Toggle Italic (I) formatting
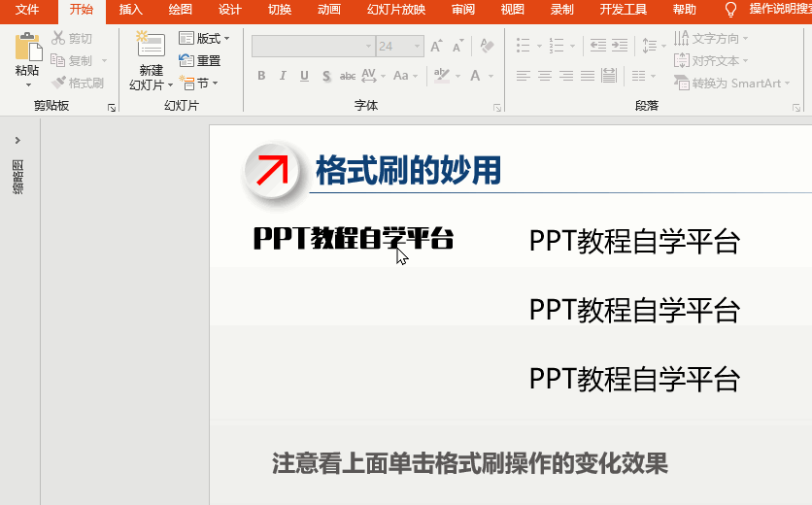The image size is (812, 505). [283, 76]
